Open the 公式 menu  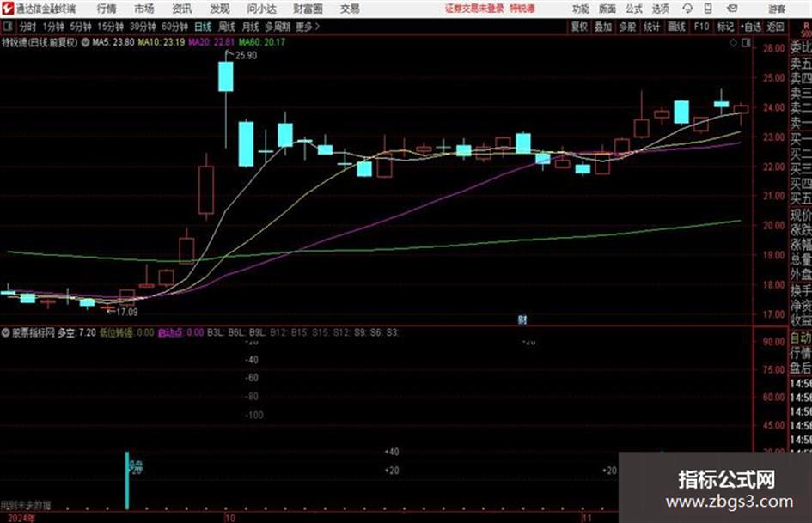[634, 9]
